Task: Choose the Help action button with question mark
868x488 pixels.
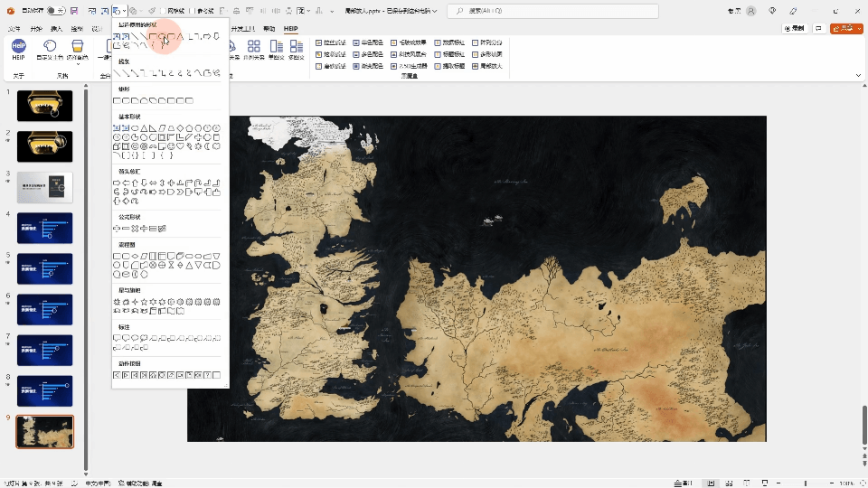Action: (x=207, y=374)
